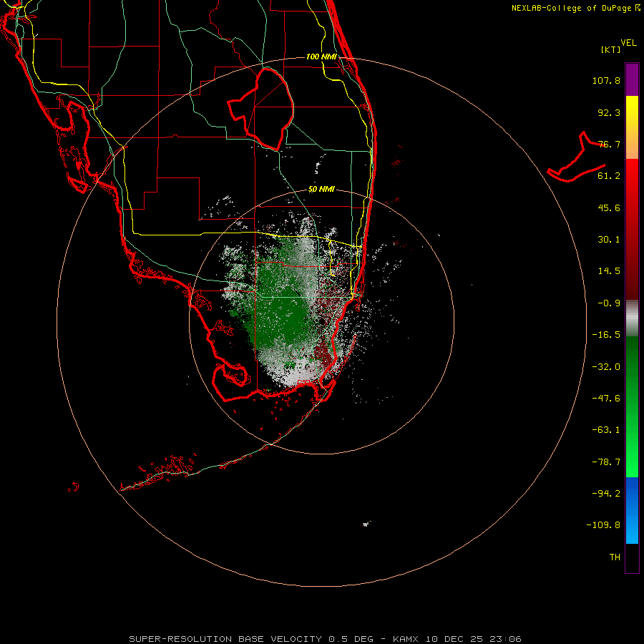Click the [KT] units label
644x644 pixels.
point(611,49)
